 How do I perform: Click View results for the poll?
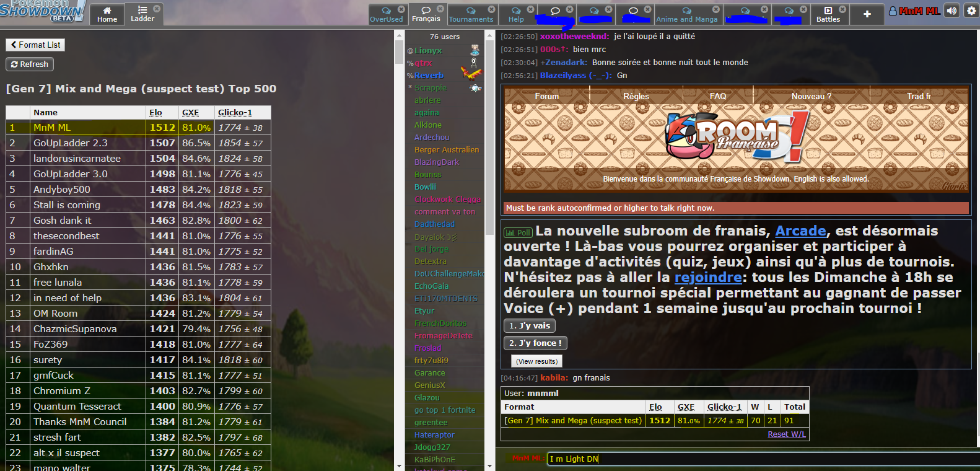[x=536, y=361]
